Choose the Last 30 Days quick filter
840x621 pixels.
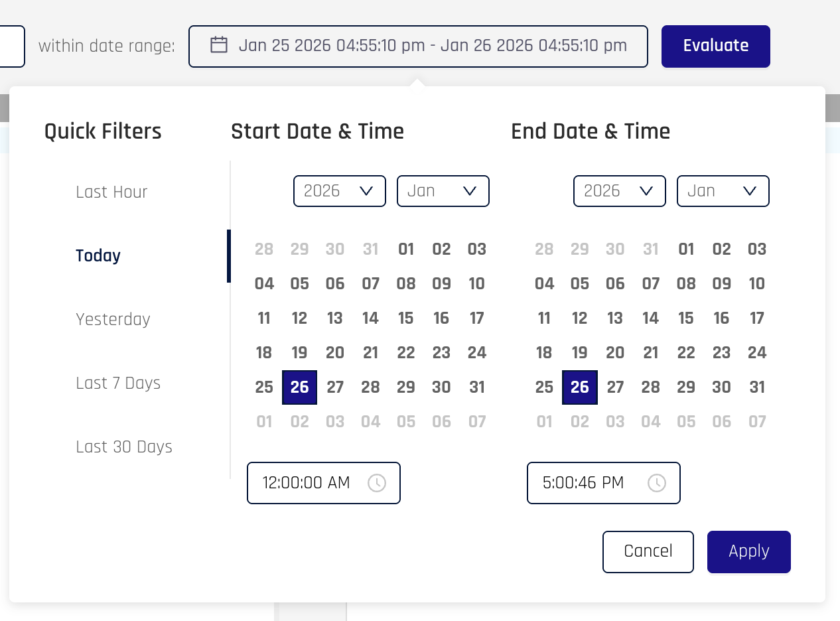[x=123, y=447]
